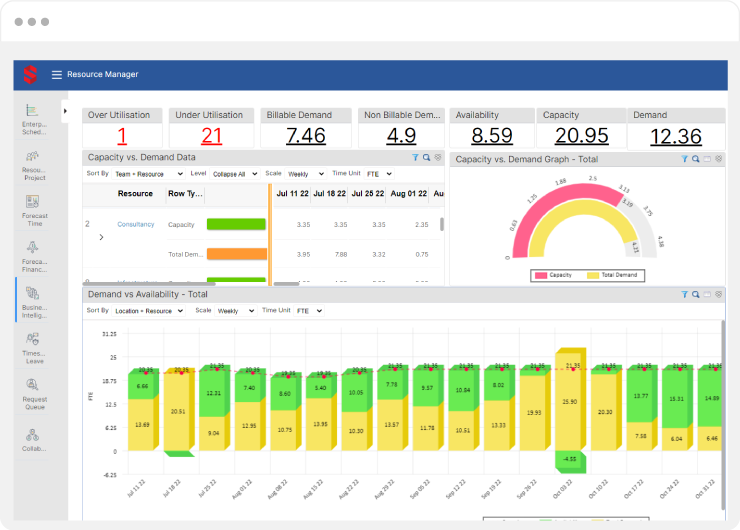This screenshot has width=740, height=530.
Task: Open Timesheet Leave in the sidebar
Action: tap(34, 348)
